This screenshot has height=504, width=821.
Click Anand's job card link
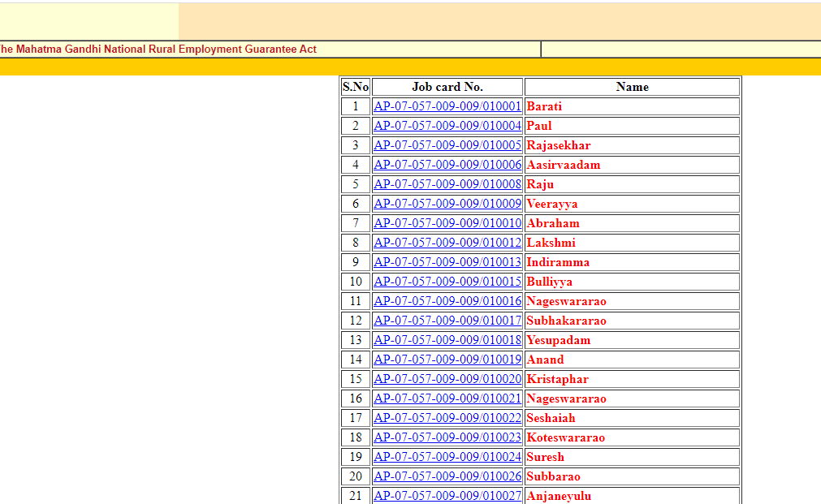pyautogui.click(x=447, y=360)
